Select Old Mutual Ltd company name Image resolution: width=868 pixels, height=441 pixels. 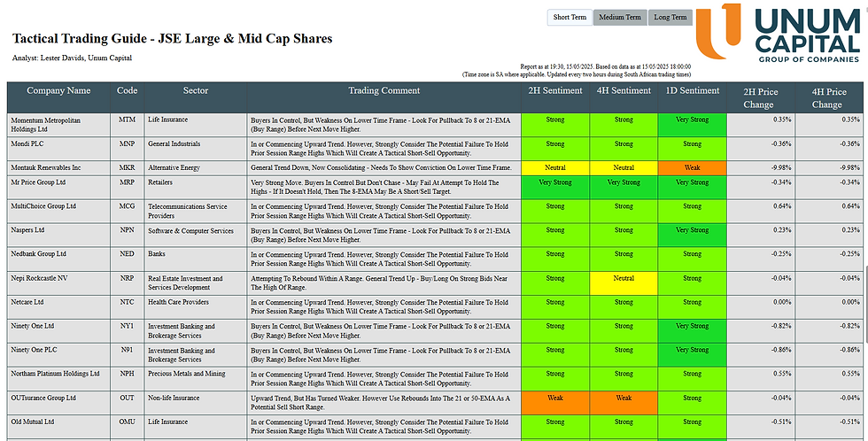[x=33, y=422]
